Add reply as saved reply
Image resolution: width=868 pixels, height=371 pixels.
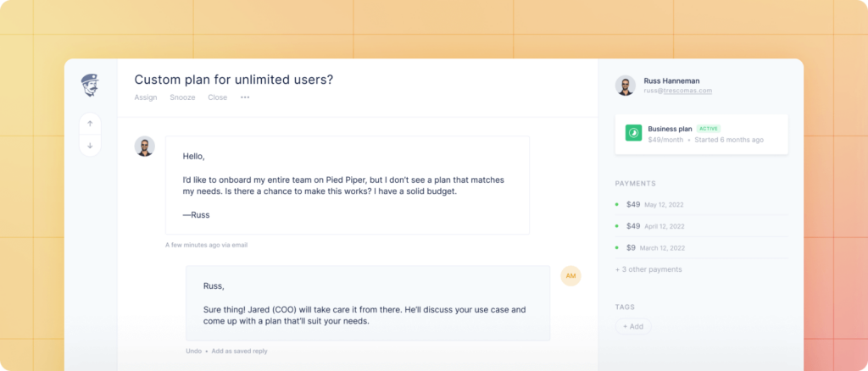tap(239, 351)
